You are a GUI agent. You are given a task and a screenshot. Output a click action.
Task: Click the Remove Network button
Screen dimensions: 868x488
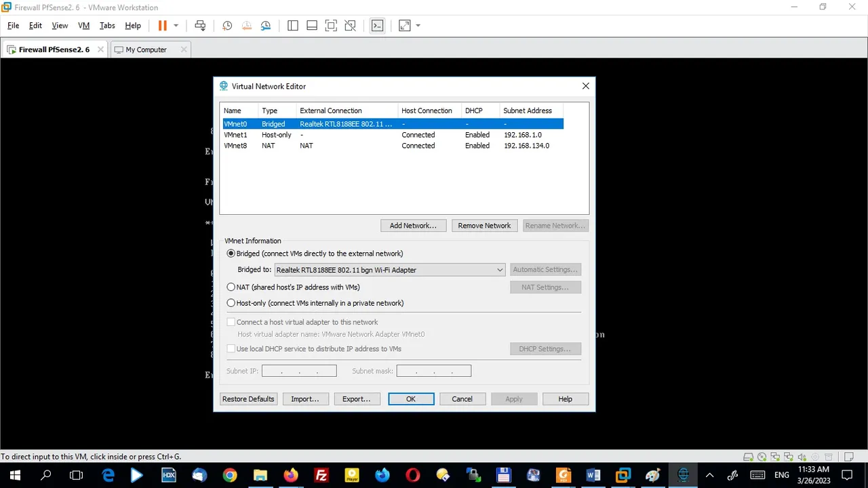(x=484, y=226)
